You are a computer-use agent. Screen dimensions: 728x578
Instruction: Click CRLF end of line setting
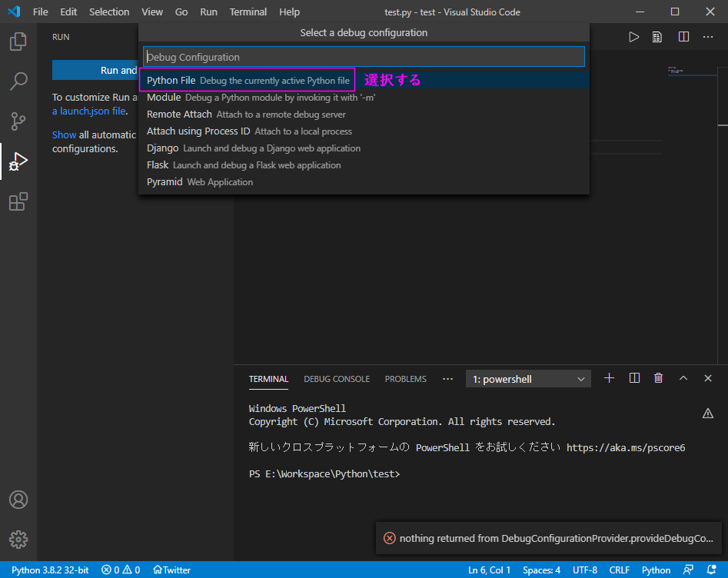click(x=620, y=570)
